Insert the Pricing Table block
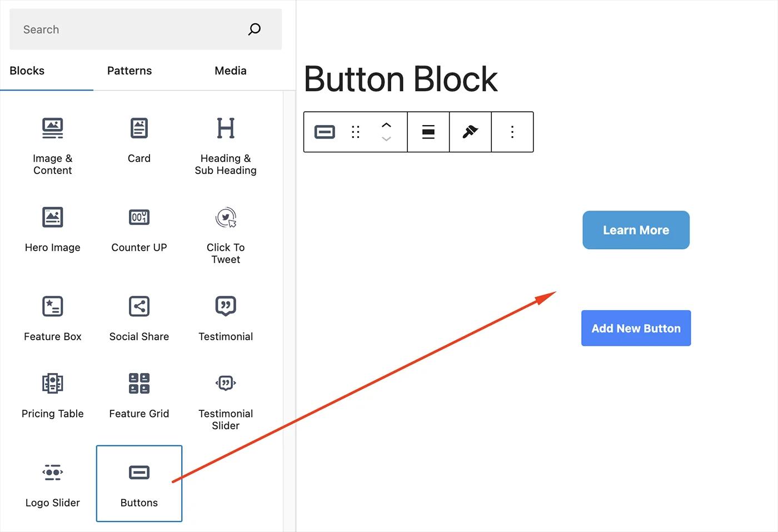 [52, 395]
